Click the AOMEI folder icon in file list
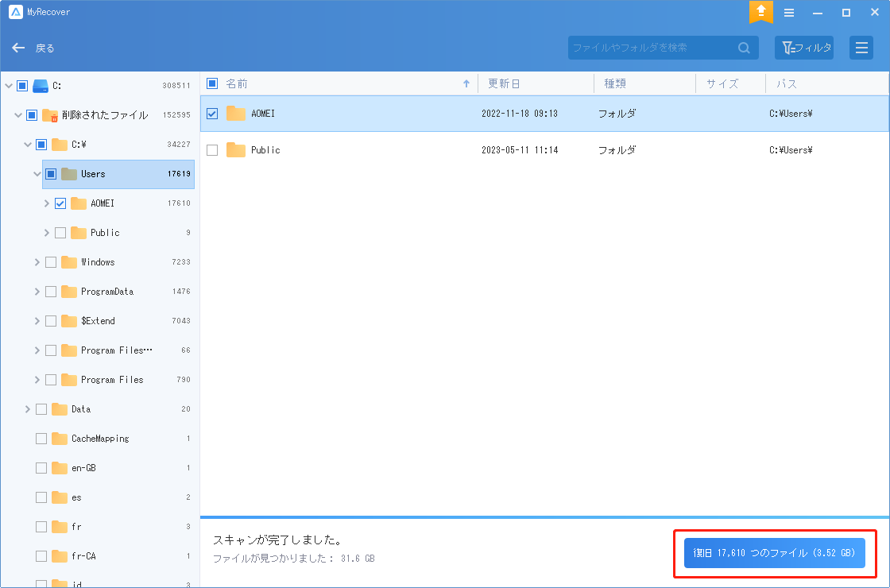This screenshot has width=890, height=588. [235, 114]
